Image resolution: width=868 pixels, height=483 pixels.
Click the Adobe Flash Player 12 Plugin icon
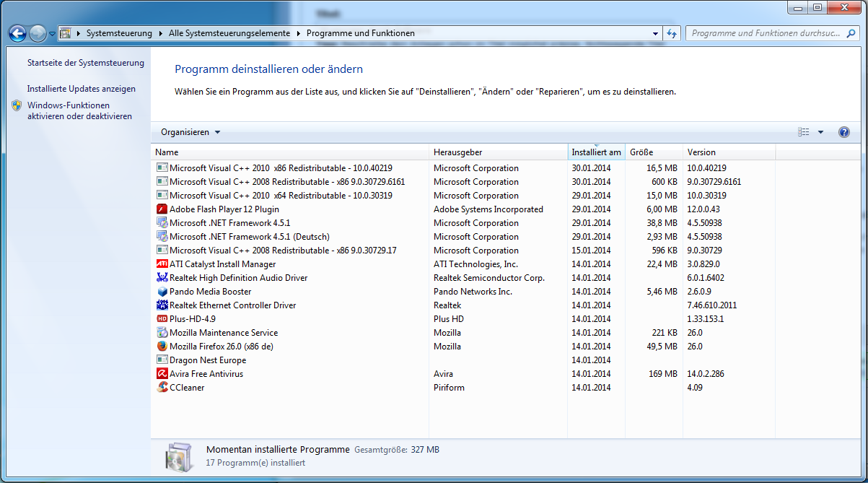coord(162,209)
